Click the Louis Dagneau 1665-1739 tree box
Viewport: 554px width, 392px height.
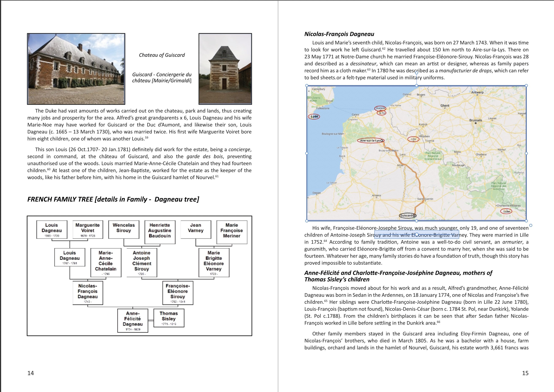point(52,229)
